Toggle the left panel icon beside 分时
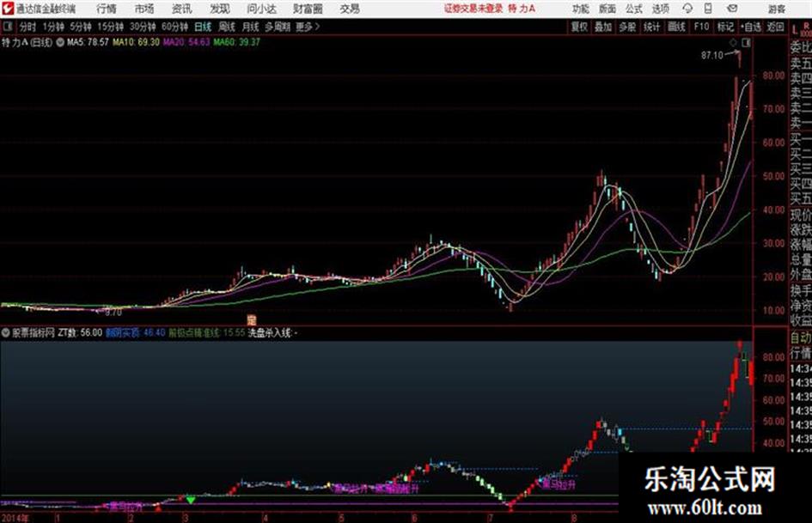Viewport: 812px width, 523px height. [x=7, y=27]
